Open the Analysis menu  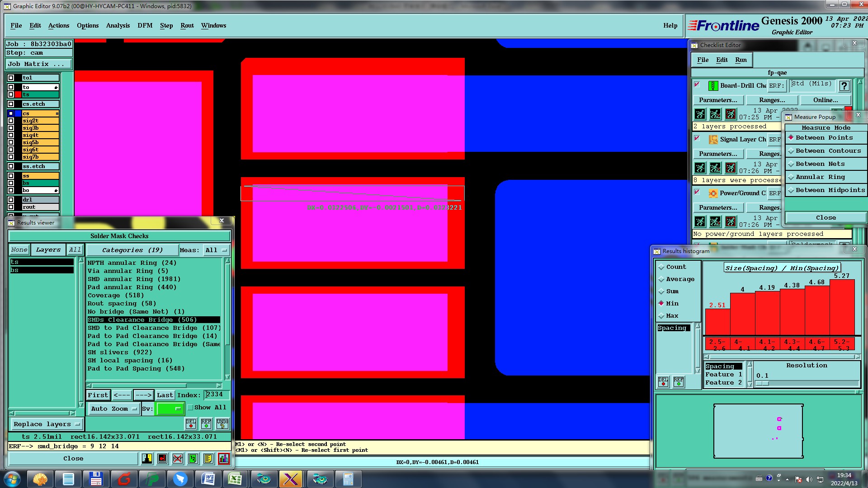click(x=118, y=26)
